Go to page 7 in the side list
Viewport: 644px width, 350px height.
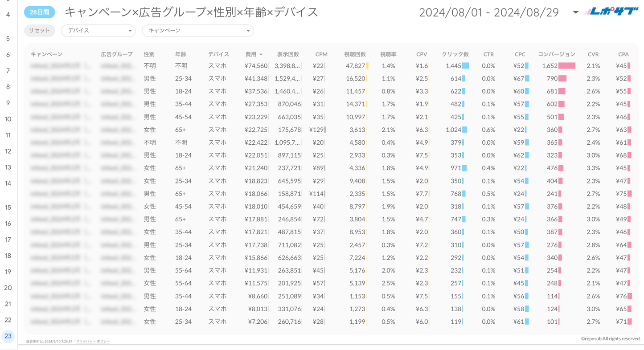(8, 71)
